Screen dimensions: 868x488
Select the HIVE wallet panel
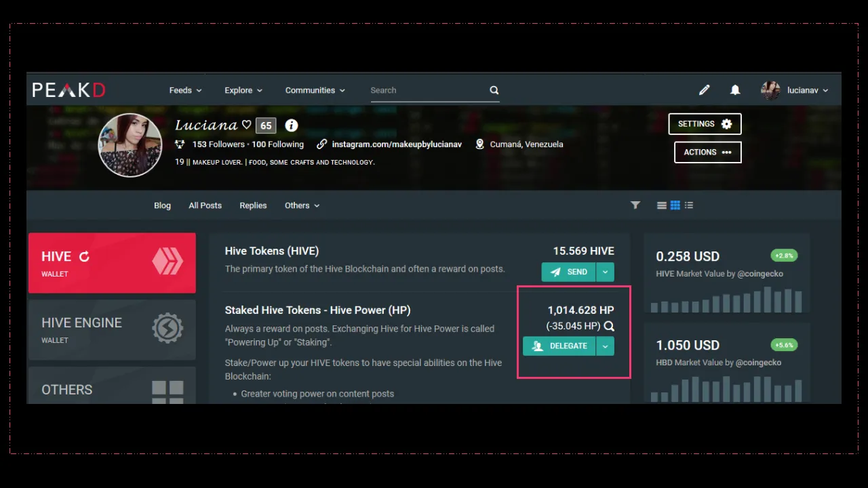point(112,263)
